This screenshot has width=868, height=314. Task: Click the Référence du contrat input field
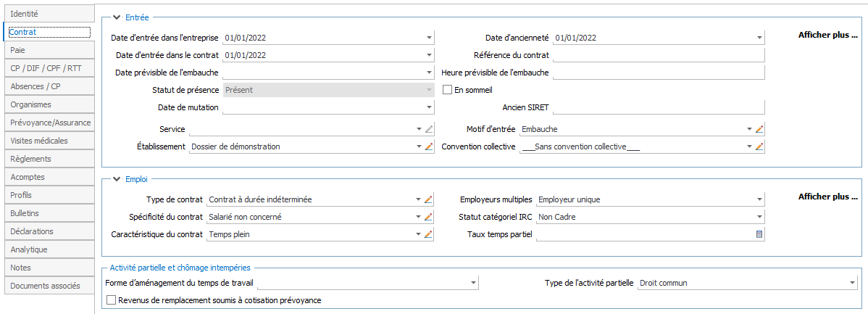pyautogui.click(x=658, y=55)
